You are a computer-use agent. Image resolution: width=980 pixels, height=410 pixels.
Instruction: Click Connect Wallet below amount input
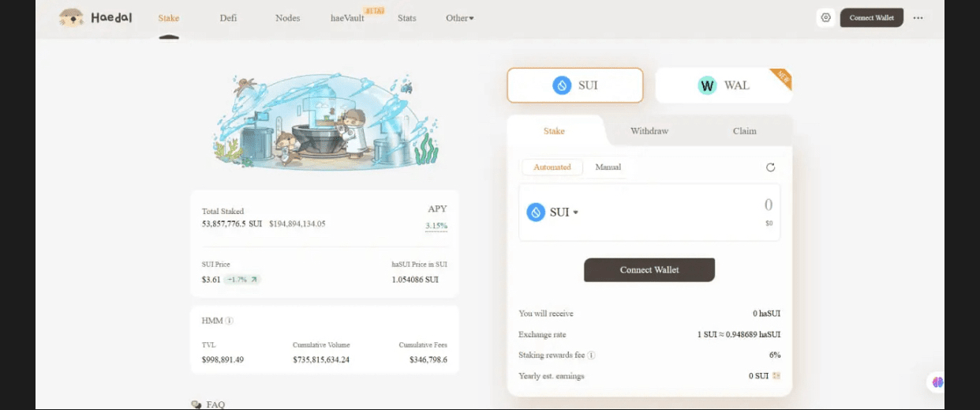649,269
